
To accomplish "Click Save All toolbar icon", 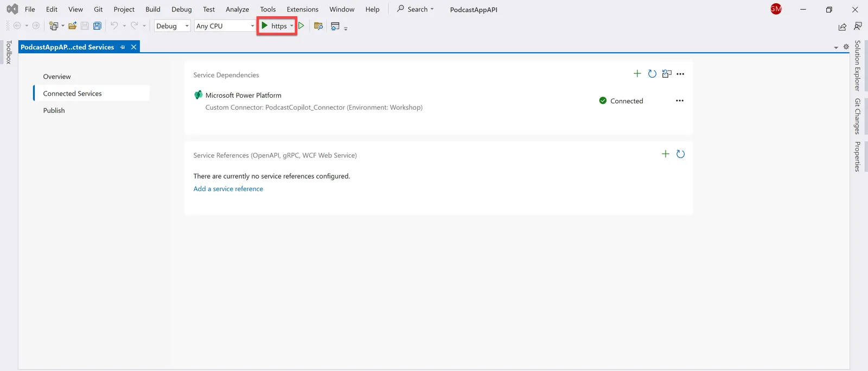I will pos(97,26).
